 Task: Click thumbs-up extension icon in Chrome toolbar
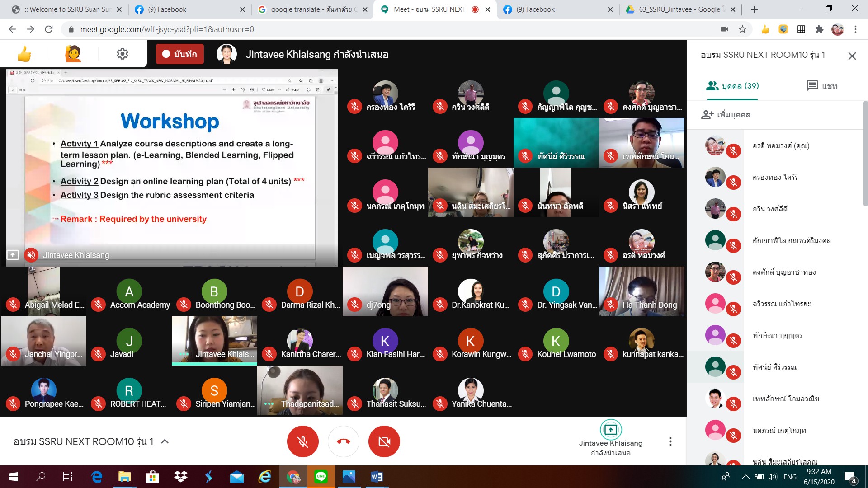tap(765, 29)
